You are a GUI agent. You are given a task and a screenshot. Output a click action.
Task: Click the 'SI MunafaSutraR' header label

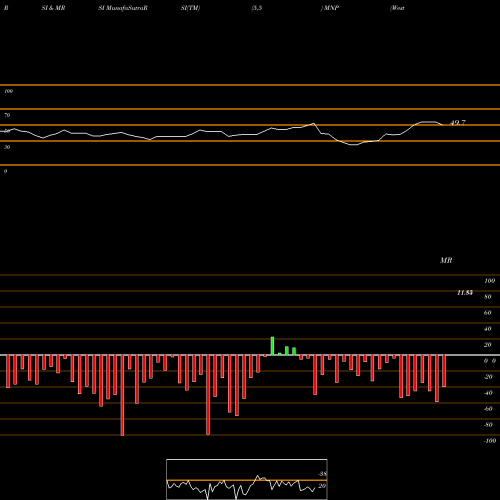click(x=123, y=8)
